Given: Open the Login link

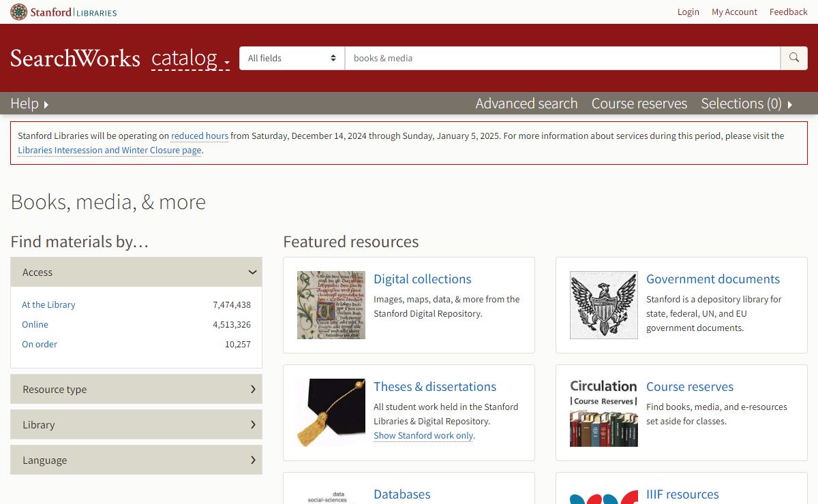Looking at the screenshot, I should point(688,12).
